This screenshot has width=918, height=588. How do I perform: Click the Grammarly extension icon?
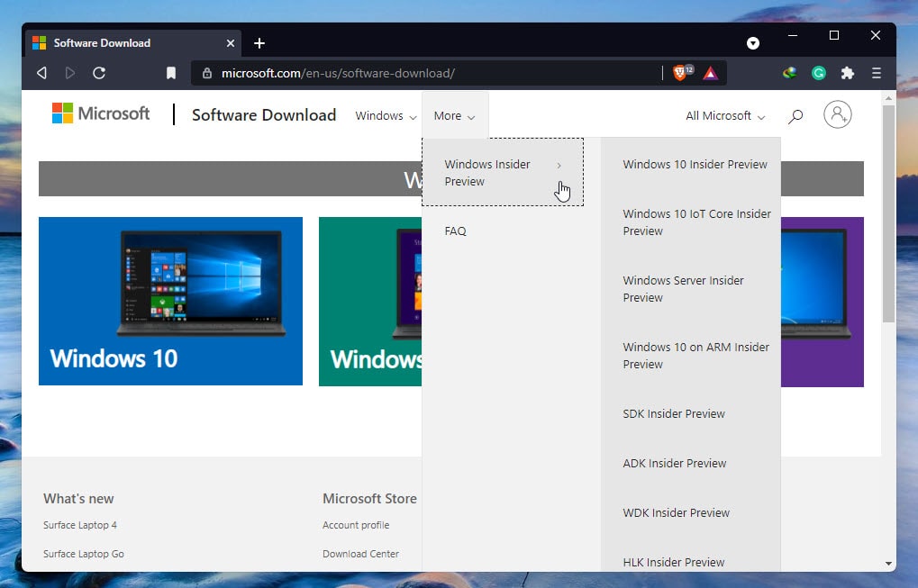(x=818, y=73)
